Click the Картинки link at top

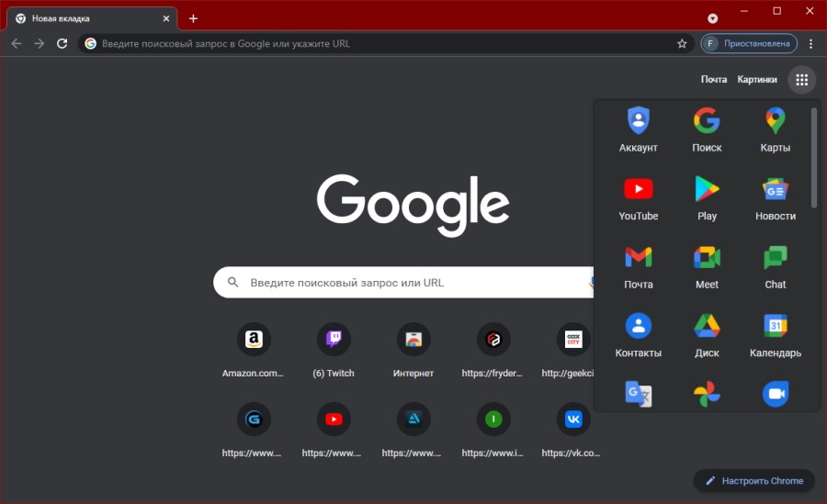756,80
